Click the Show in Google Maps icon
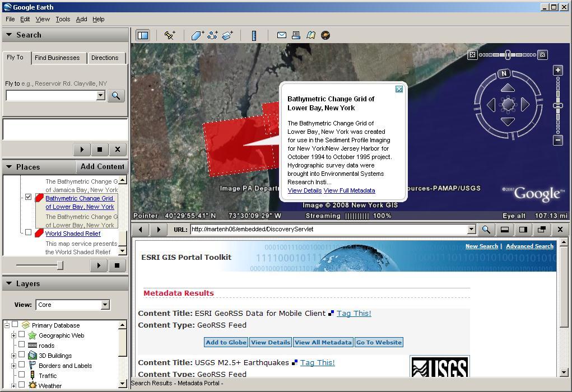 click(311, 35)
